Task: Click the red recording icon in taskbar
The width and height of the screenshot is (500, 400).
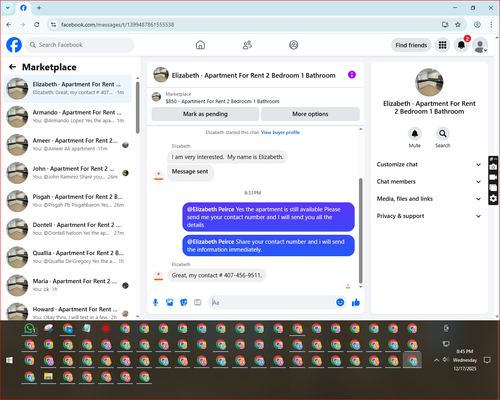Action: 106,329
